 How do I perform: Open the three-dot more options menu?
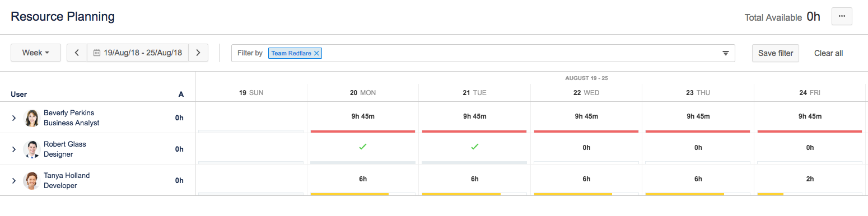pyautogui.click(x=842, y=17)
